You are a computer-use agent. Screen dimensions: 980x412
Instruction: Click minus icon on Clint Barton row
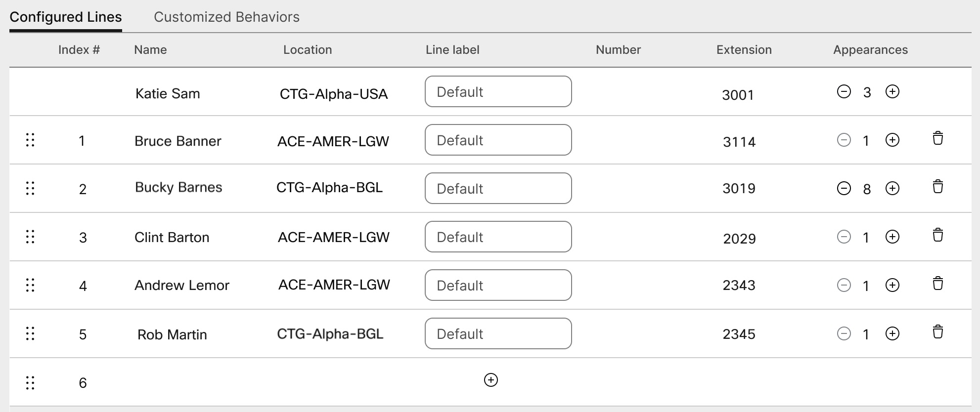[844, 237]
